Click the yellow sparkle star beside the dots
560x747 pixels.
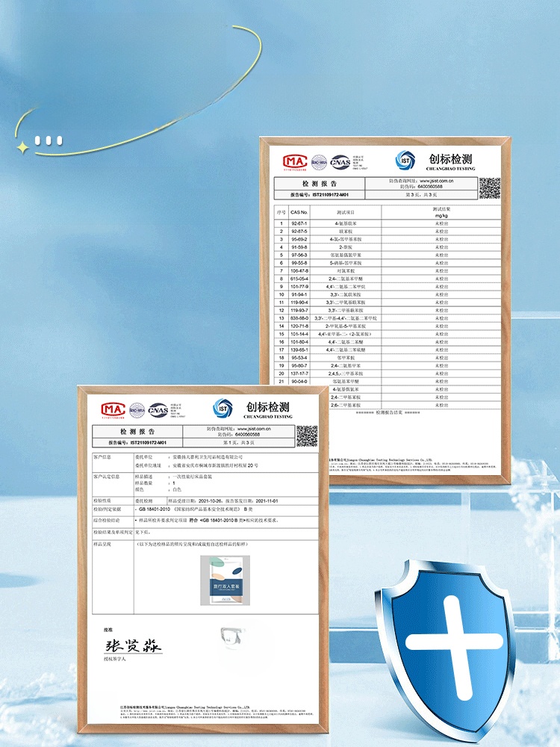22,148
